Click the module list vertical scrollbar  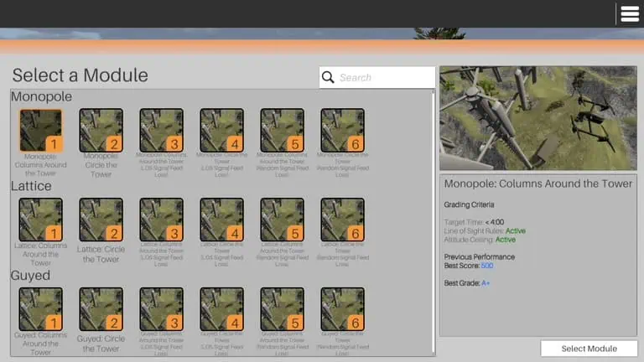click(434, 222)
